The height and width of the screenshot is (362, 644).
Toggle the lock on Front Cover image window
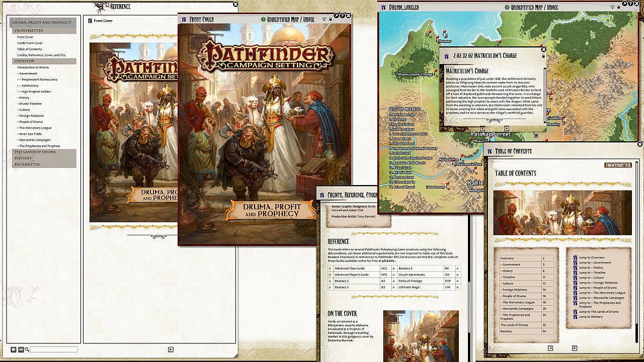click(x=331, y=20)
